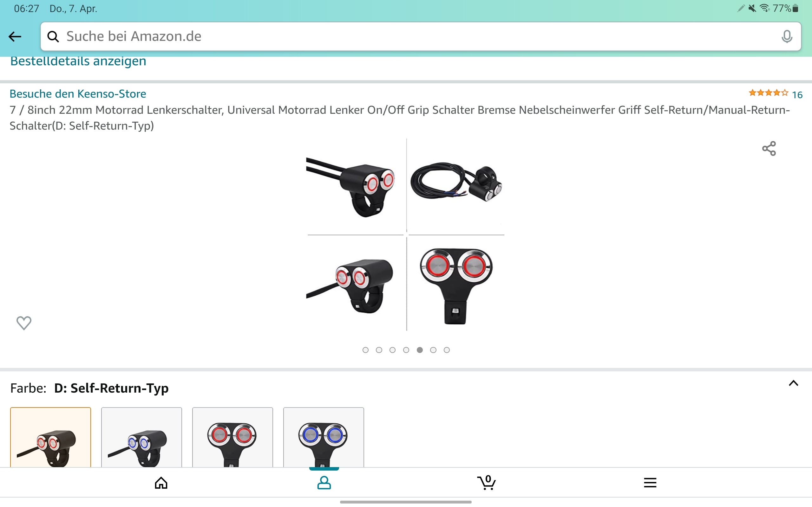Tap the magnifier search icon

53,36
